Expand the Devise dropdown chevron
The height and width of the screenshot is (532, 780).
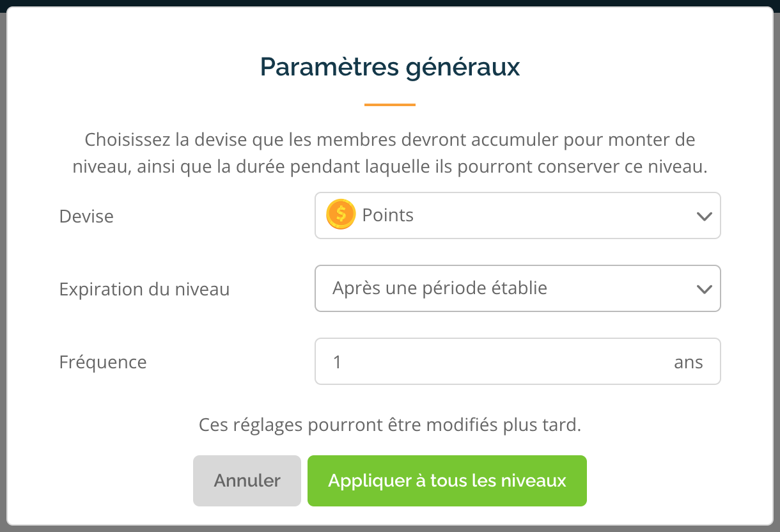click(x=704, y=216)
